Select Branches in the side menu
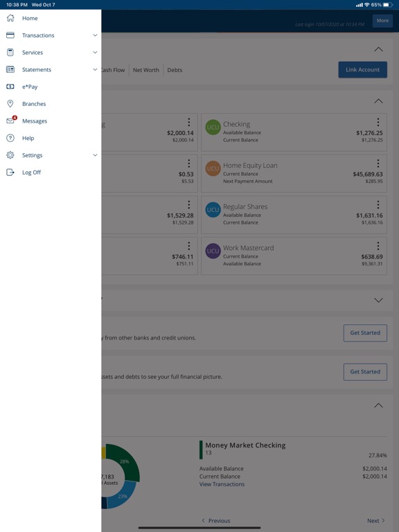Screen dimensions: 399x532 (x=34, y=104)
